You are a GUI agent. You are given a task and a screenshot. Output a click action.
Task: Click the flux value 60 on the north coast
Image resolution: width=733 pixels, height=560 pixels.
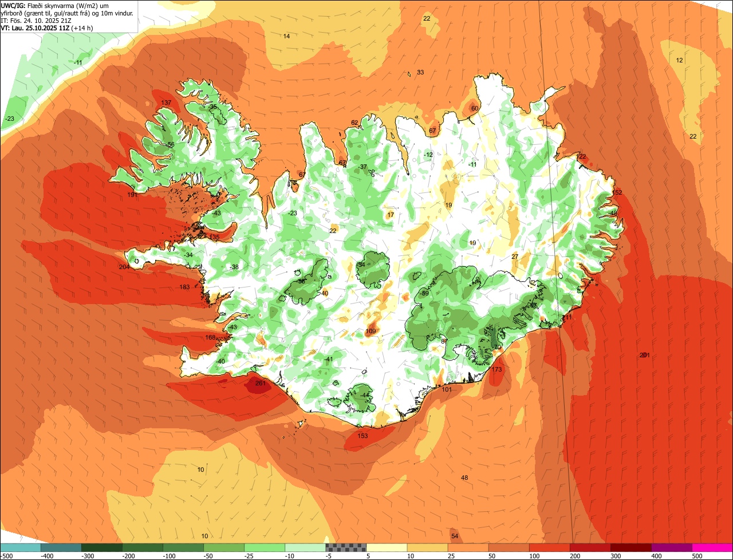tap(474, 108)
